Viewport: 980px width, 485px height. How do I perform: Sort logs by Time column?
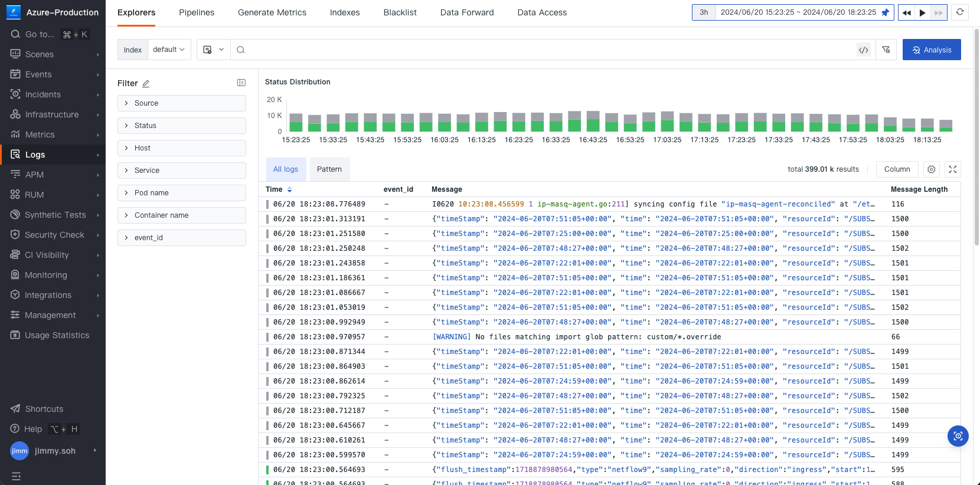pos(279,189)
